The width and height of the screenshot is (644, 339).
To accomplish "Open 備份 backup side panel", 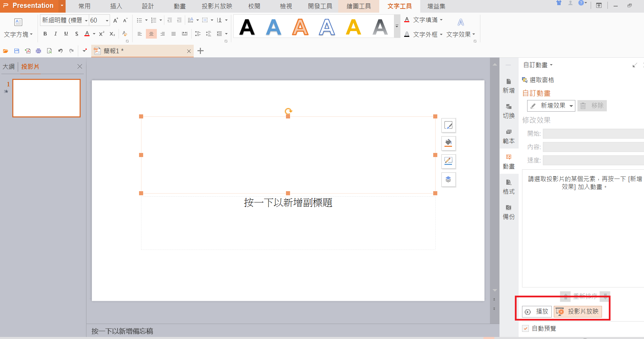I will pos(509,212).
